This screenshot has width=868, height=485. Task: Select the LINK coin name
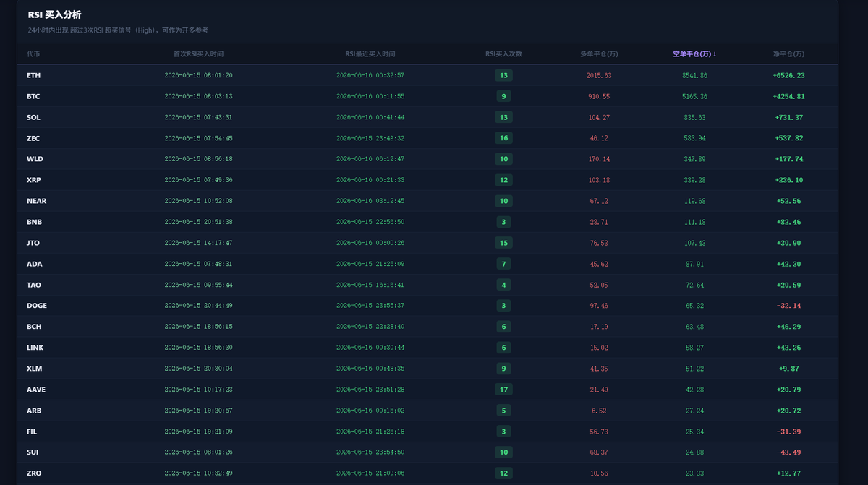coord(35,348)
